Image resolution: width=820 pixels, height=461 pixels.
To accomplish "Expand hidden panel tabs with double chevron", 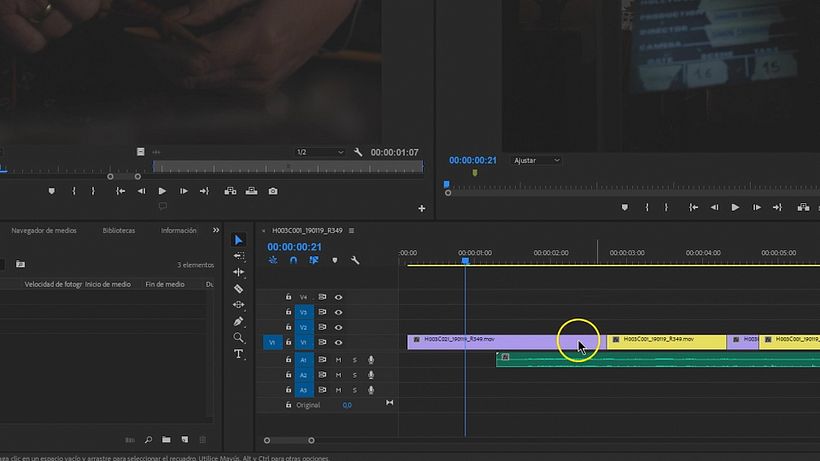I will pyautogui.click(x=216, y=230).
